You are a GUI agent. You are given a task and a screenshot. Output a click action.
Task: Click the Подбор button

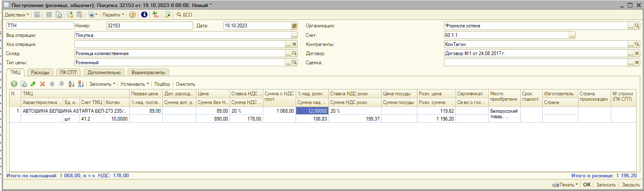point(162,84)
